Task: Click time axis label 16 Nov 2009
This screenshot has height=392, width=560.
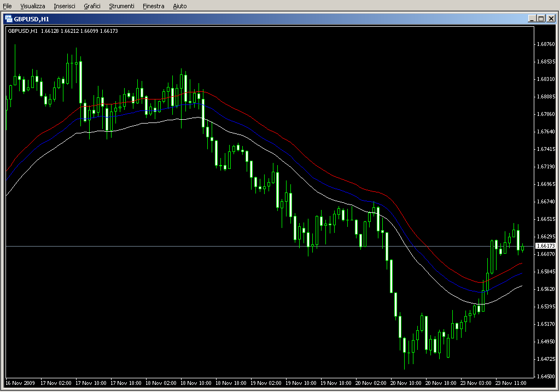Action: pyautogui.click(x=20, y=383)
